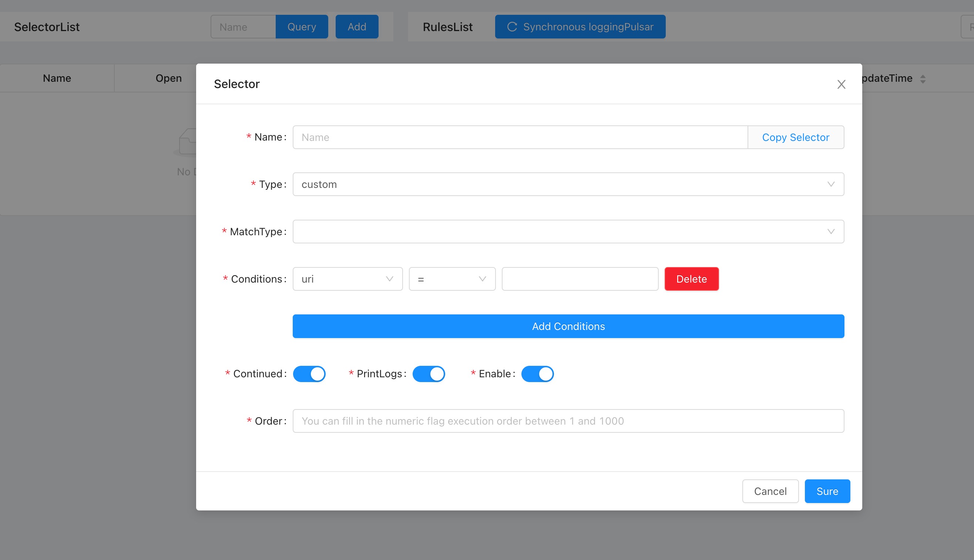Click the equals operator chevron arrow
Screen dimensions: 974x560
(482, 279)
